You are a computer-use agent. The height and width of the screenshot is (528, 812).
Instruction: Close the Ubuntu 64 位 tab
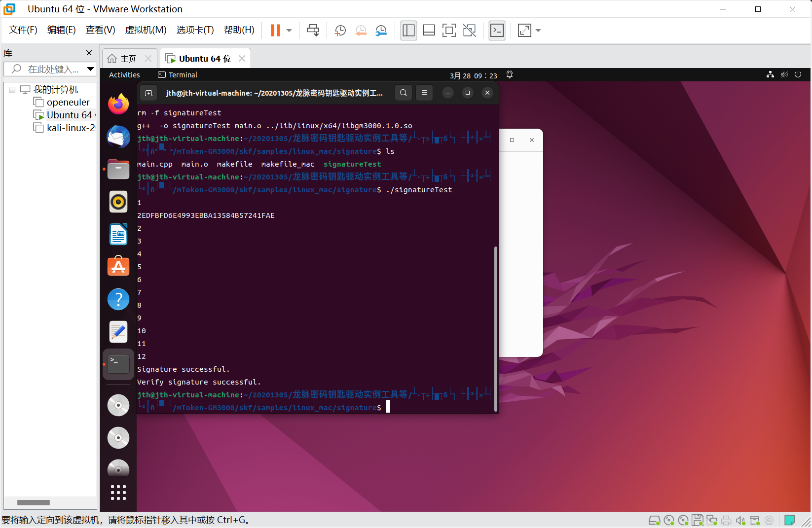click(242, 59)
